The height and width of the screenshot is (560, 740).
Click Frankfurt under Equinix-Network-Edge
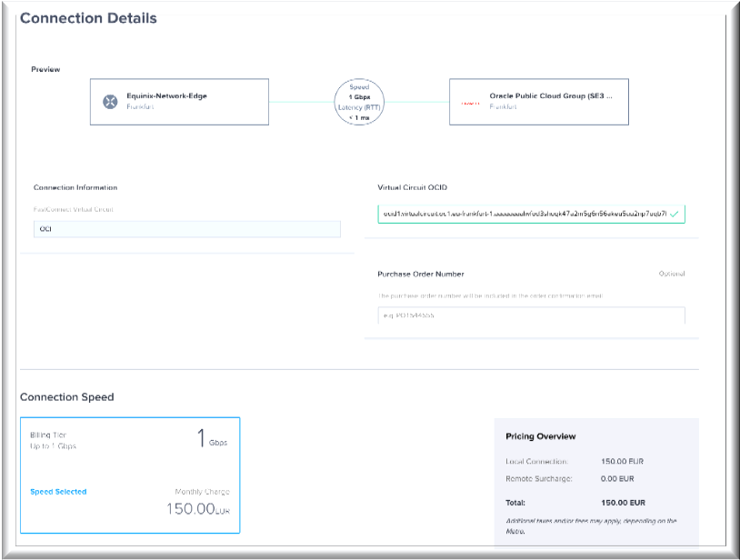pyautogui.click(x=140, y=107)
